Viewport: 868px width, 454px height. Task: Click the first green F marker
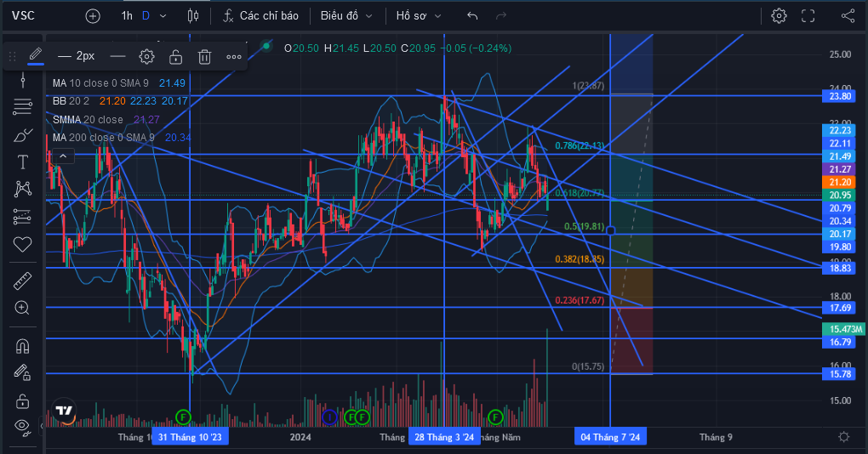coord(183,417)
